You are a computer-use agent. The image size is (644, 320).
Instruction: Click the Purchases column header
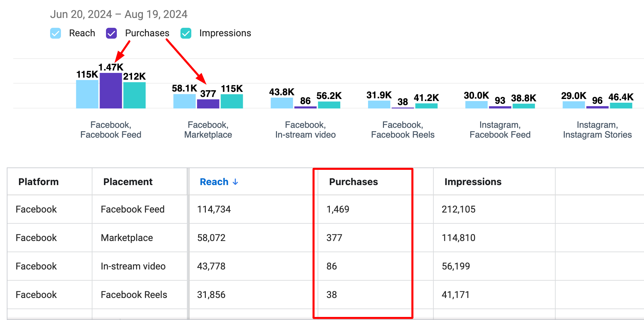click(353, 182)
